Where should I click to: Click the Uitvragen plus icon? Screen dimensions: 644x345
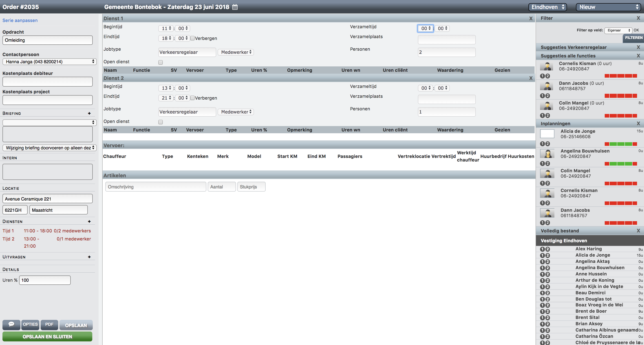click(x=89, y=257)
